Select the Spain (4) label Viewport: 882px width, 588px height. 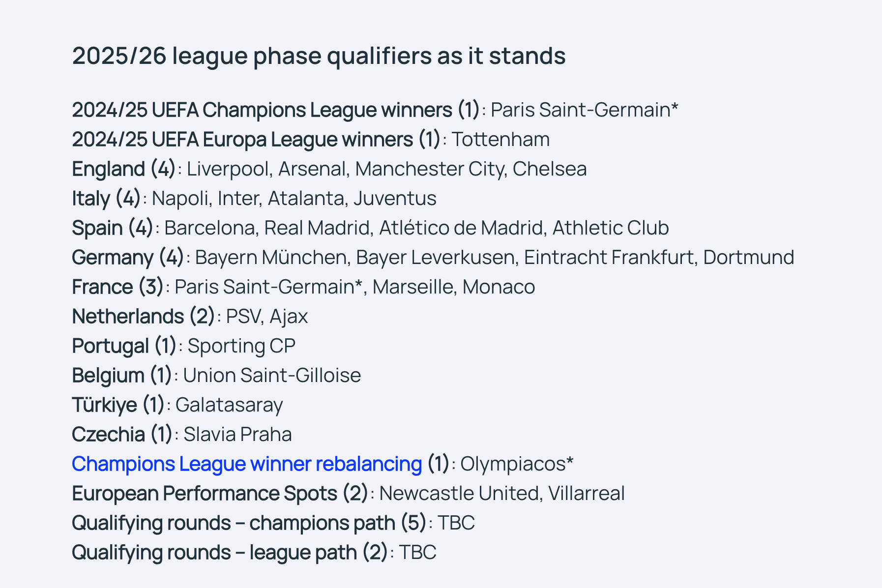[113, 228]
